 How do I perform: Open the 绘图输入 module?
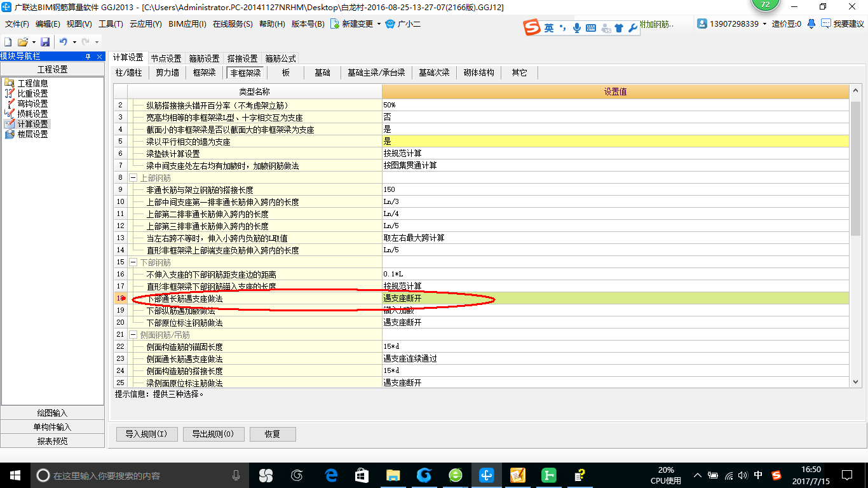[x=52, y=413]
